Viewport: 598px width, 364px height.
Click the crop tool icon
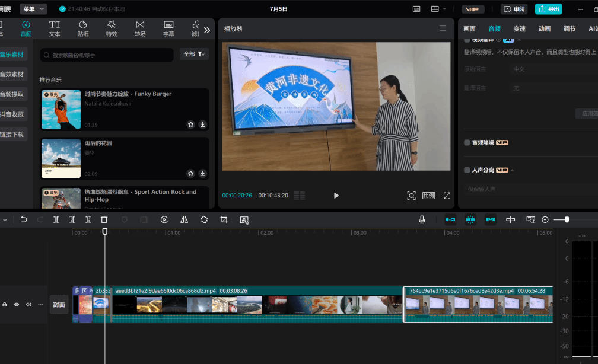(x=224, y=219)
